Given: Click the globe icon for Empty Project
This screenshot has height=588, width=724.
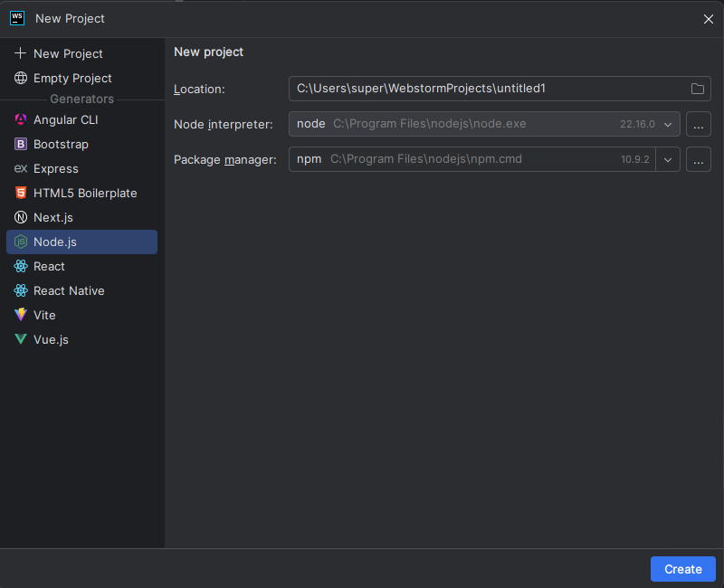Looking at the screenshot, I should pos(21,78).
